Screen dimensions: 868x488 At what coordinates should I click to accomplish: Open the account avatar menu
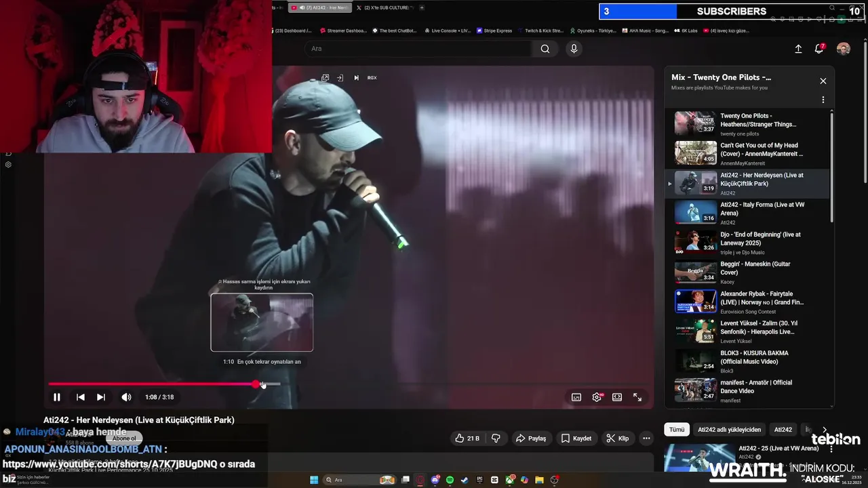coord(844,49)
